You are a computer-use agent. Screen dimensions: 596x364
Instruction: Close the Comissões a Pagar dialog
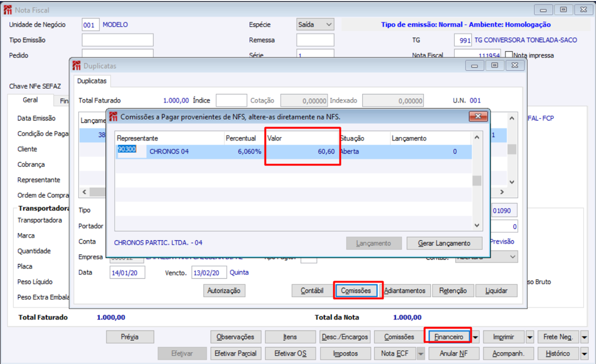tap(478, 116)
